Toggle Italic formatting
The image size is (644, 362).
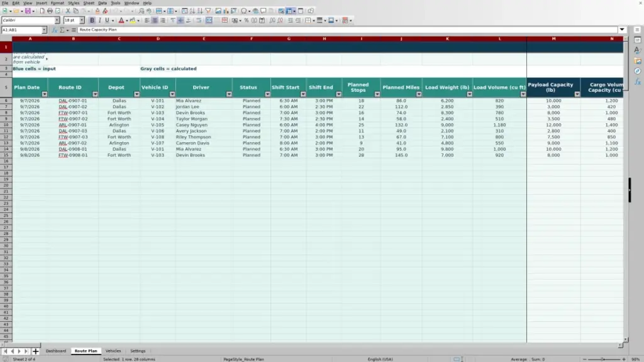(x=100, y=20)
